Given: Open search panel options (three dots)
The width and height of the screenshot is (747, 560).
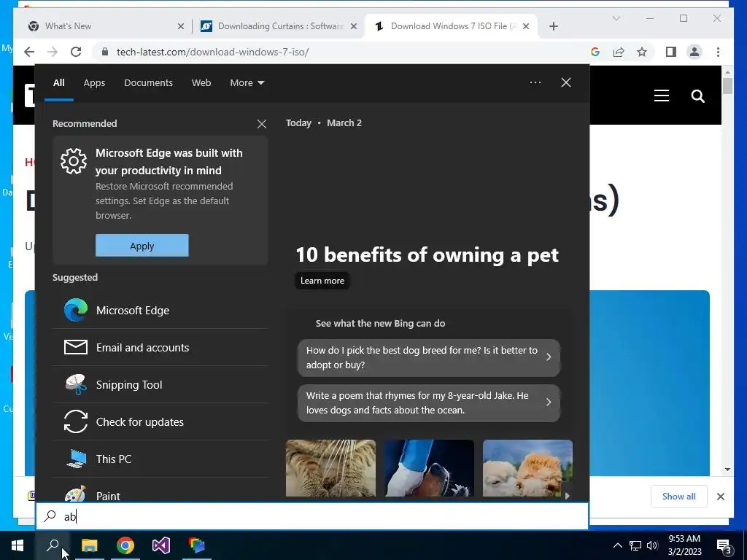Looking at the screenshot, I should tap(535, 82).
